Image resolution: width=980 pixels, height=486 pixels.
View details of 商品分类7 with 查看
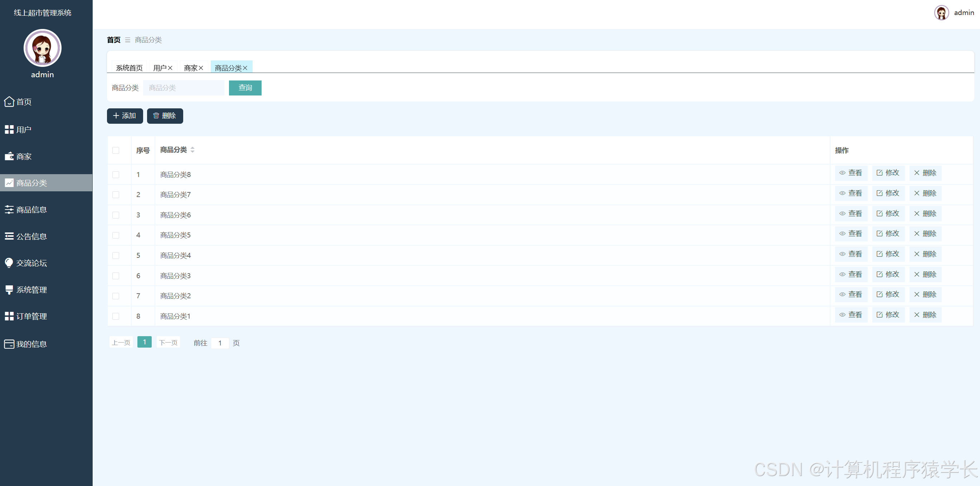tap(851, 193)
